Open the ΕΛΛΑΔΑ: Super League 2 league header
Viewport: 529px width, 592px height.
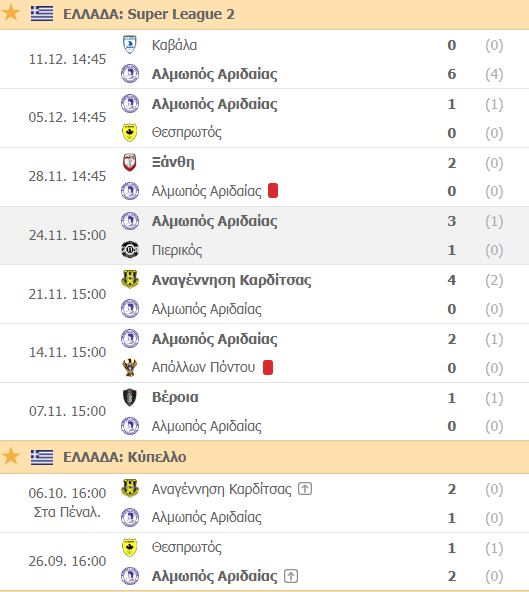point(264,14)
